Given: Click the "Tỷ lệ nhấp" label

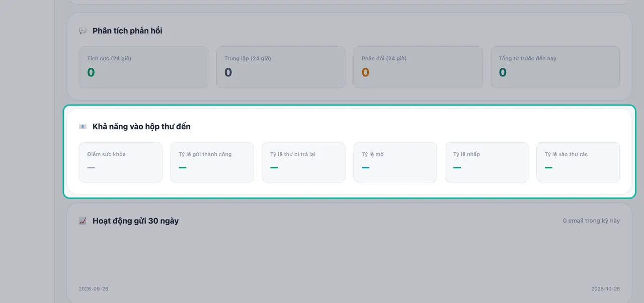Looking at the screenshot, I should click(x=466, y=154).
